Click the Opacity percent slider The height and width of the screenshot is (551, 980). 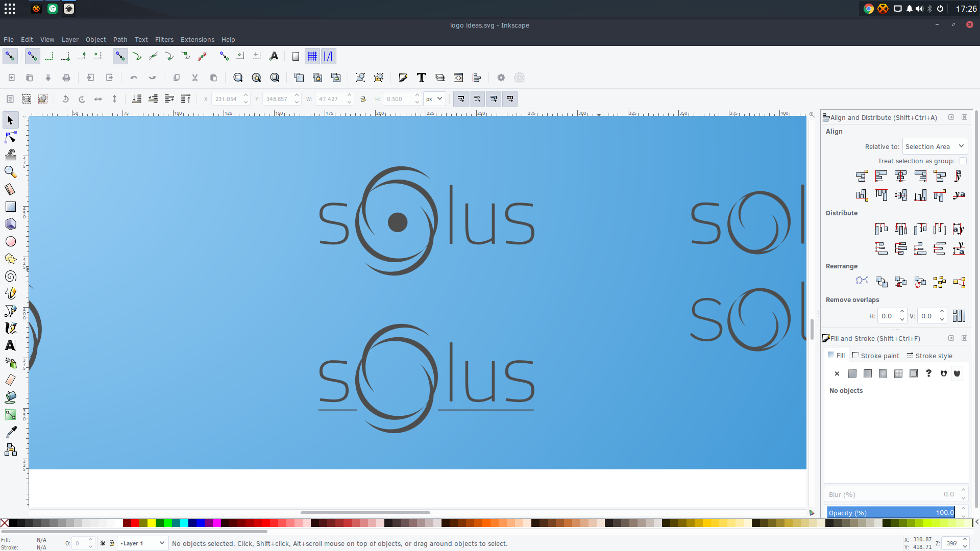click(891, 512)
